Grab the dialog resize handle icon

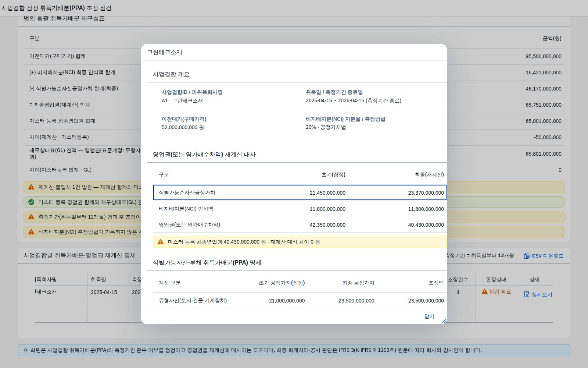click(x=444, y=321)
